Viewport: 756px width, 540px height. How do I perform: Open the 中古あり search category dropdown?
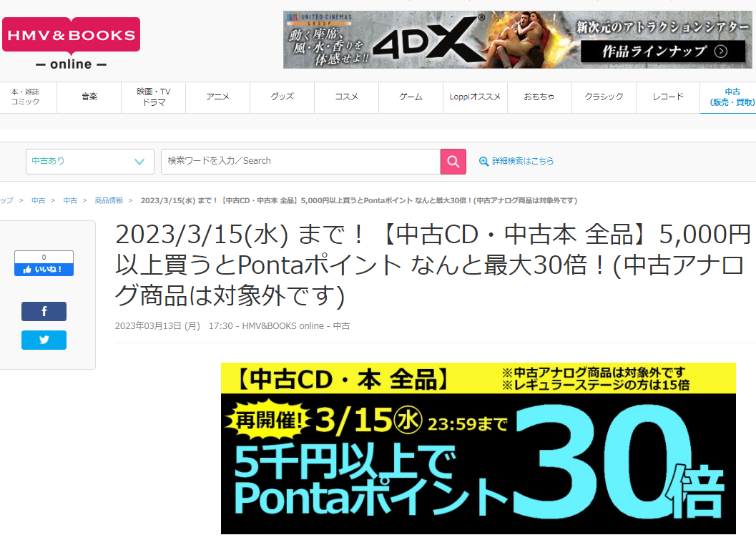coord(89,162)
